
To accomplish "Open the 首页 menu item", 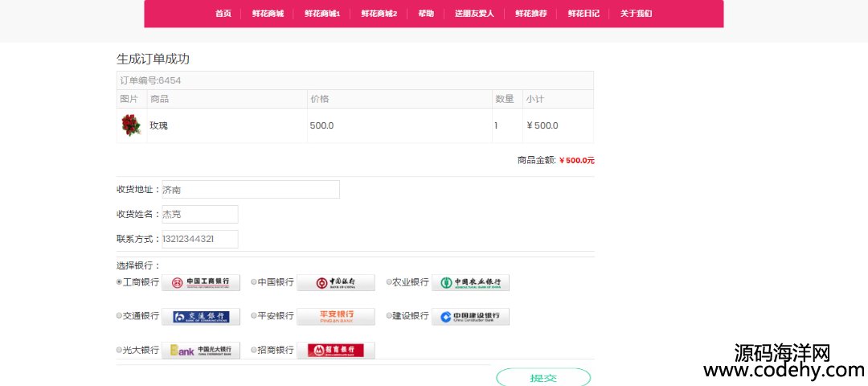I will (223, 14).
